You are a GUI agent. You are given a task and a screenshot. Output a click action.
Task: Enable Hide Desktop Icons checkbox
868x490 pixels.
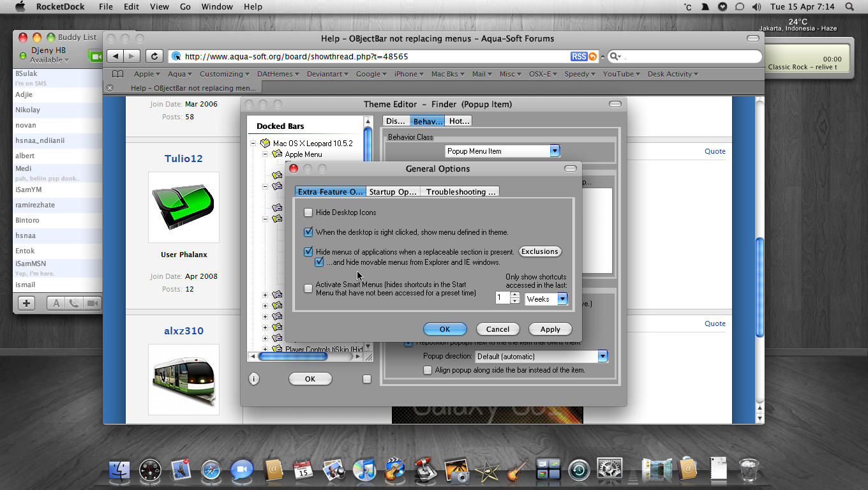coord(308,212)
